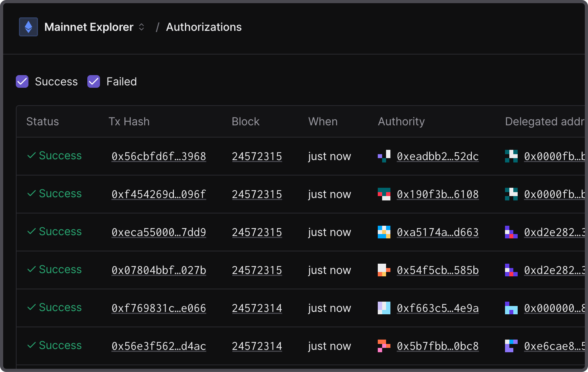Click the identicon beside authority 0xf663c5...4e9a
The width and height of the screenshot is (588, 372).
[x=384, y=308]
